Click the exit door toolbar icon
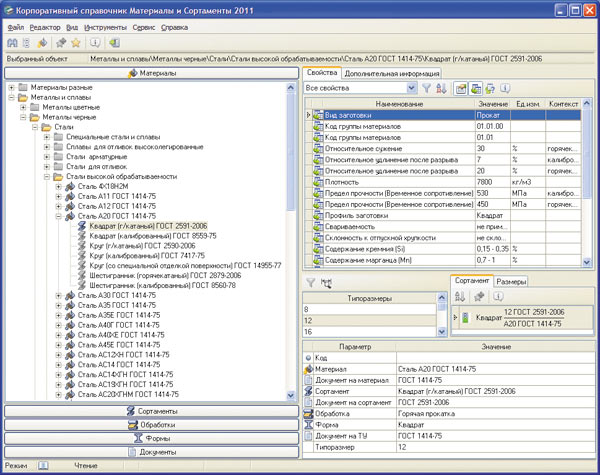This screenshot has width=600, height=475. point(115,44)
